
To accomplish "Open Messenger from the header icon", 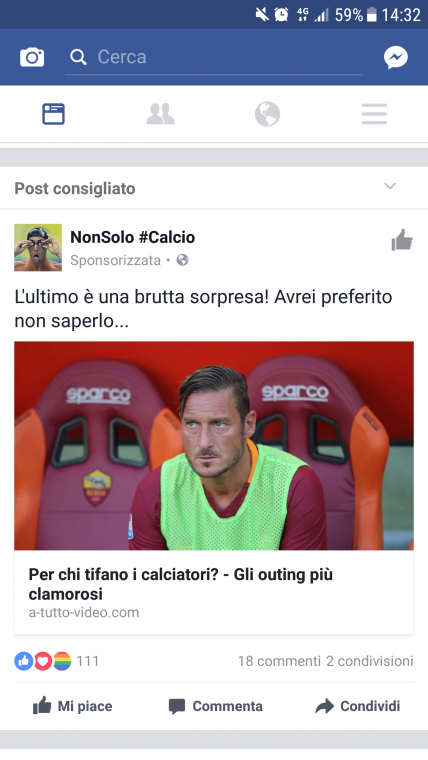I will pos(396,57).
